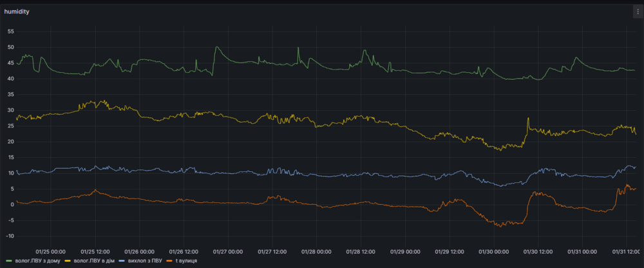The height and width of the screenshot is (268, 644).
Task: Open the green series color swatch in the legend
Action: click(x=10, y=261)
